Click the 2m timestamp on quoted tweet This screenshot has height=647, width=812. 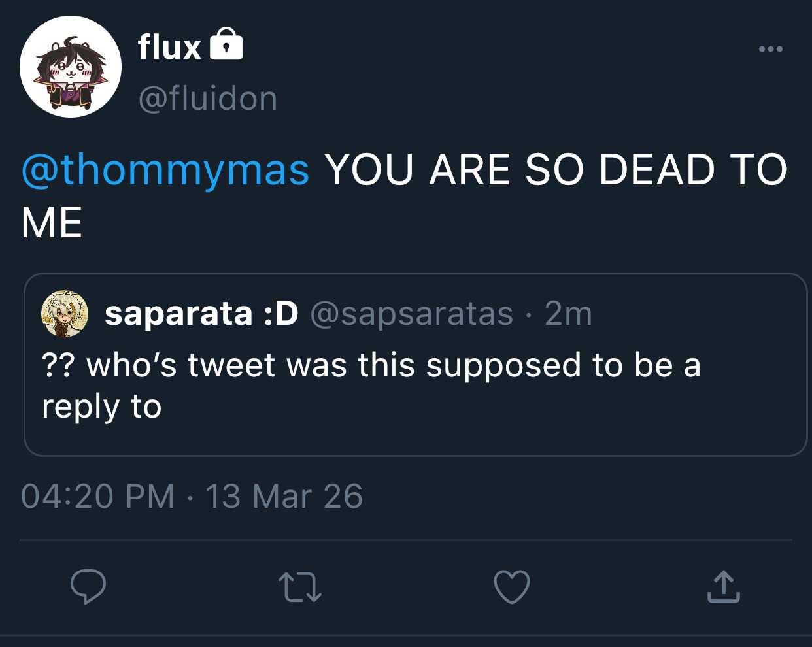coord(568,314)
